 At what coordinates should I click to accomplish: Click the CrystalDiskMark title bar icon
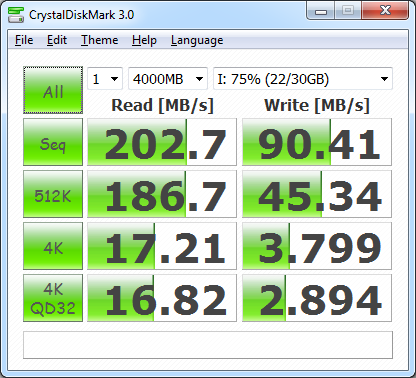[x=16, y=15]
